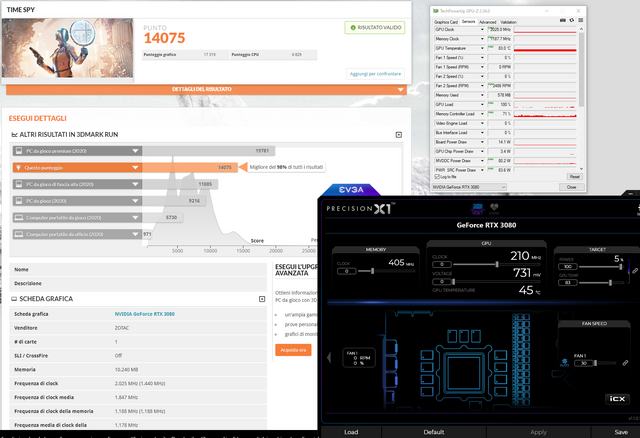Viewport: 640px width, 438px height.
Task: Open HWM heart icon in Precision X1
Action: [494, 209]
